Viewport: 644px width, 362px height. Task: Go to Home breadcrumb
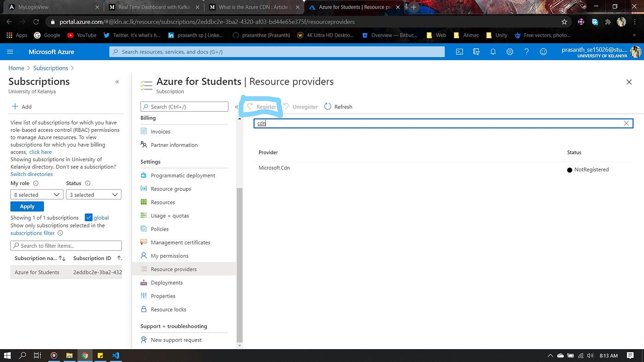(16, 68)
